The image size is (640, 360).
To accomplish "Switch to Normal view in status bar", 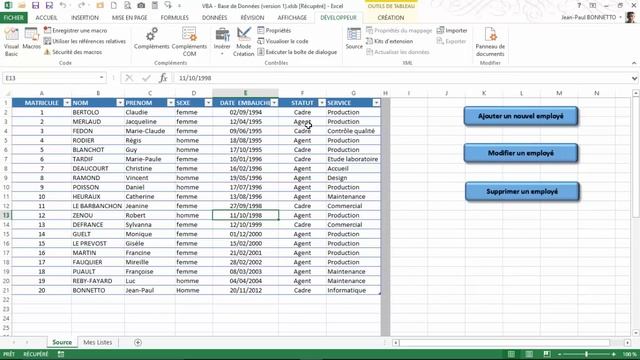I will pos(511,354).
